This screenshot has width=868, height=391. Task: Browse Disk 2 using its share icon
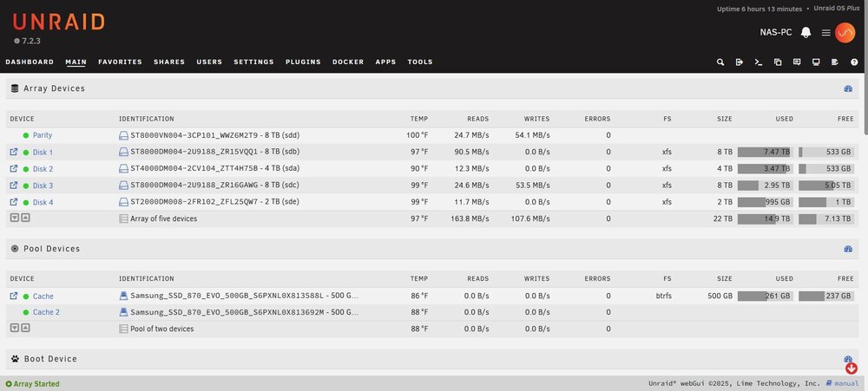[14, 168]
